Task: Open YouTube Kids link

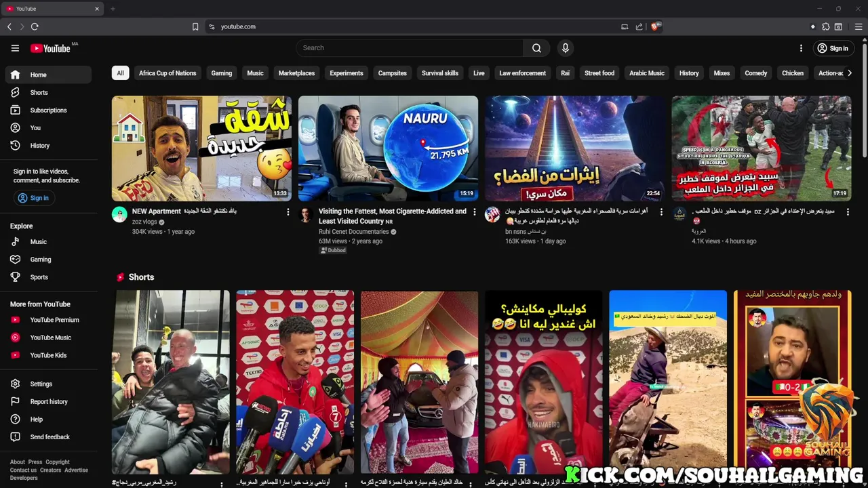Action: click(x=48, y=355)
